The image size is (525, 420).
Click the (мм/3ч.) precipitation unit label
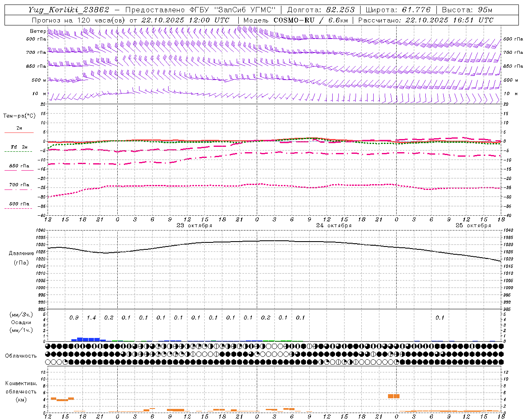[x=21, y=315]
